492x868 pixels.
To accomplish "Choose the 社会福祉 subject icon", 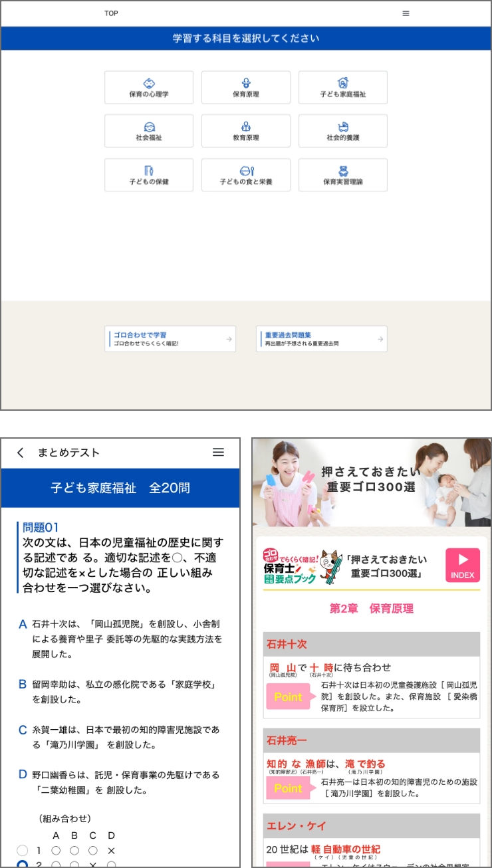I will point(149,127).
